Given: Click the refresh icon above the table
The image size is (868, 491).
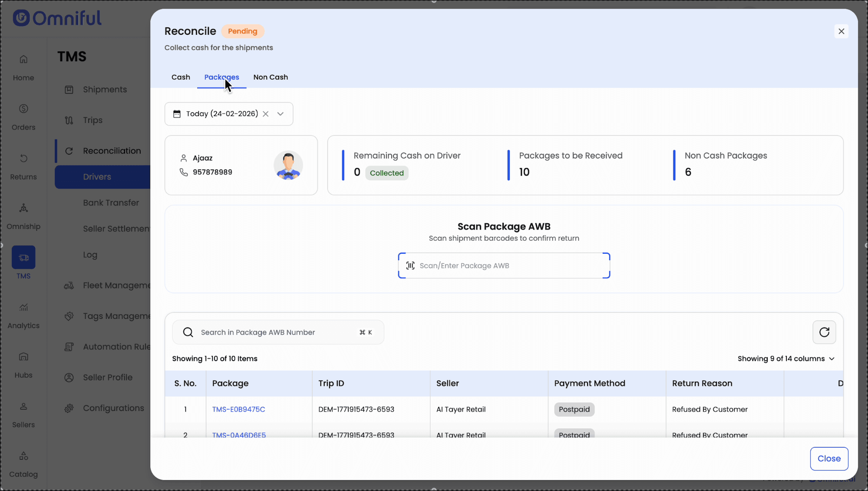Looking at the screenshot, I should pyautogui.click(x=824, y=332).
